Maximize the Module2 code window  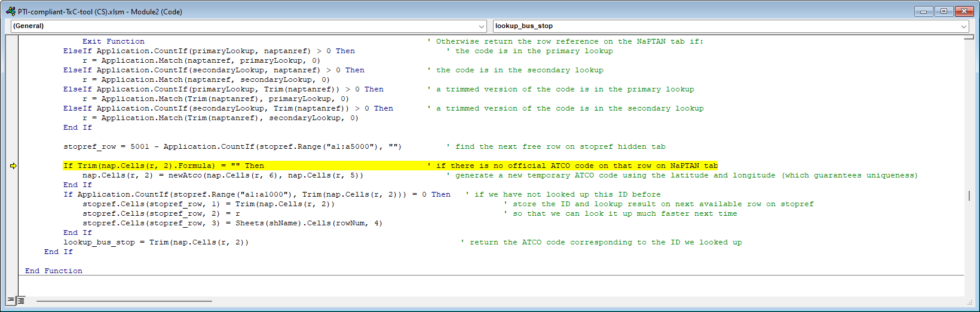click(x=944, y=11)
